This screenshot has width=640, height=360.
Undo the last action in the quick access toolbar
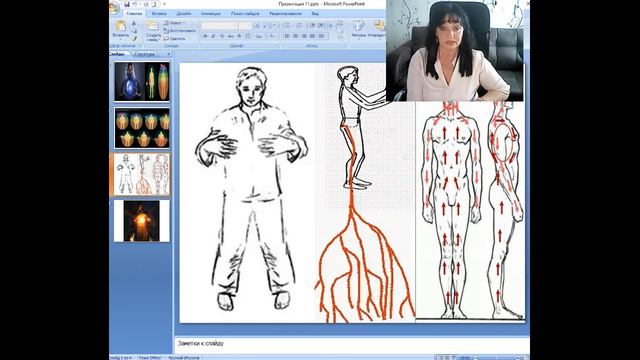coord(135,4)
